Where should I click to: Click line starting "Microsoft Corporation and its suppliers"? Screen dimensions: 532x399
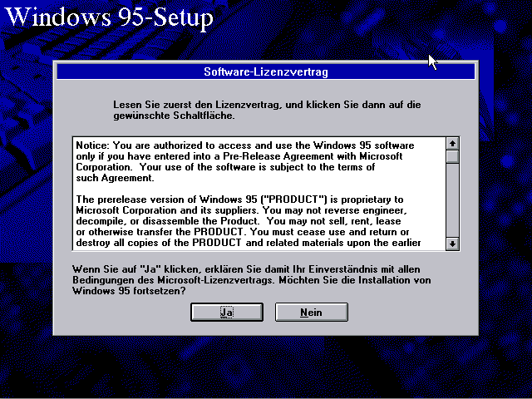tap(241, 210)
